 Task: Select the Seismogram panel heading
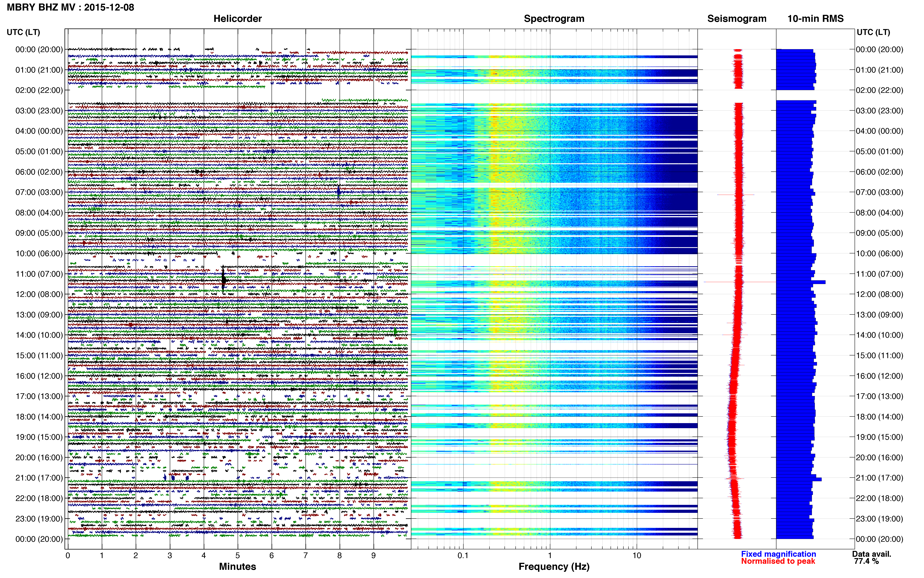coord(737,19)
